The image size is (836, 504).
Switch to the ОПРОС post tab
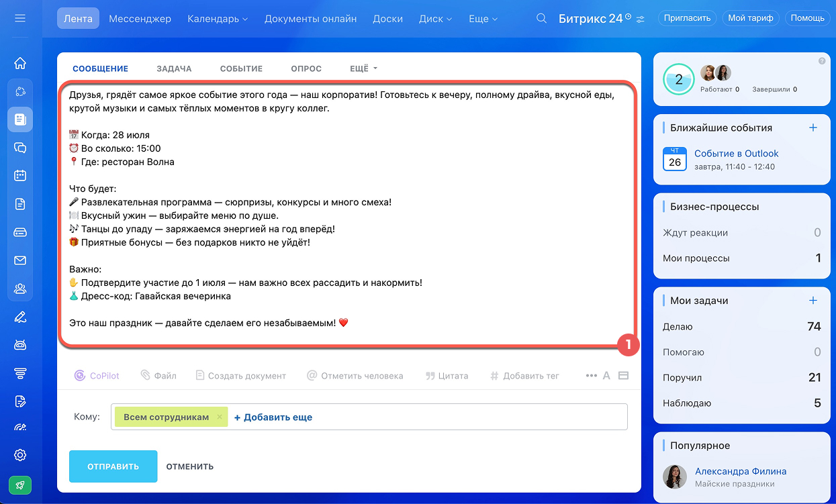click(x=306, y=68)
